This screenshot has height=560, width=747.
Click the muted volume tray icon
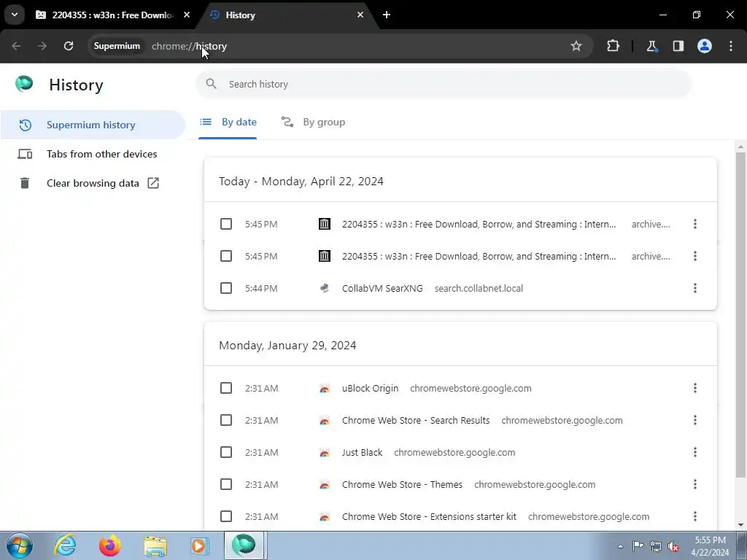(x=673, y=546)
